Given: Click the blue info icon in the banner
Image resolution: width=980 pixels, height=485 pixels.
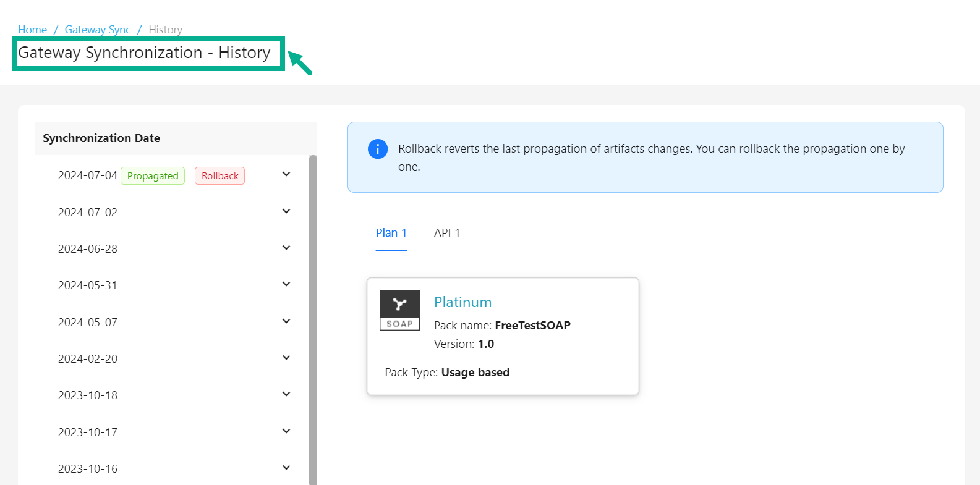Looking at the screenshot, I should [378, 149].
